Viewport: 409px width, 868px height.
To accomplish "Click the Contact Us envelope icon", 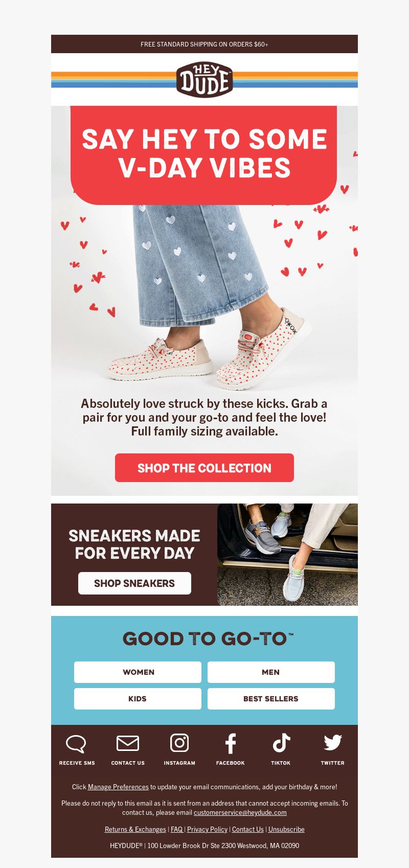I will click(x=128, y=743).
